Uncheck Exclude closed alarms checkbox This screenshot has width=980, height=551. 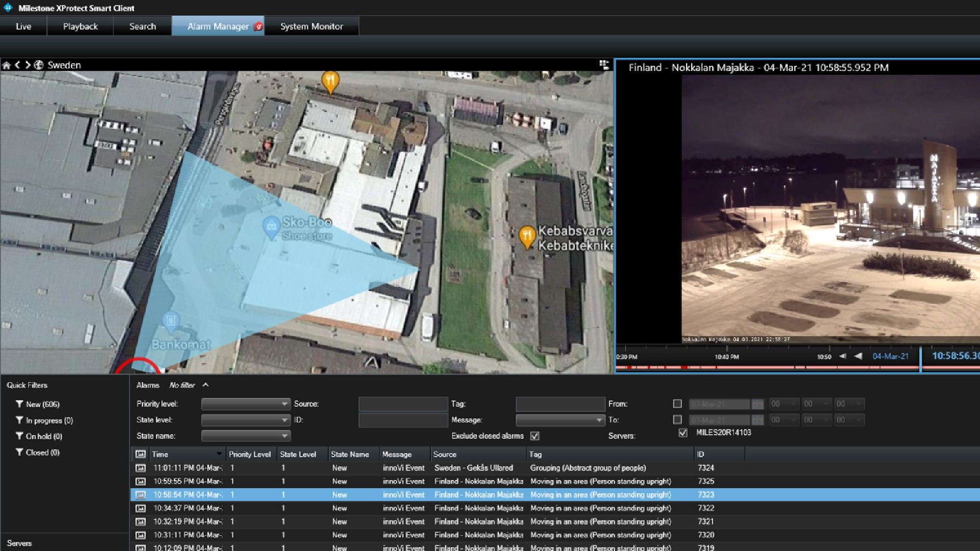click(535, 436)
